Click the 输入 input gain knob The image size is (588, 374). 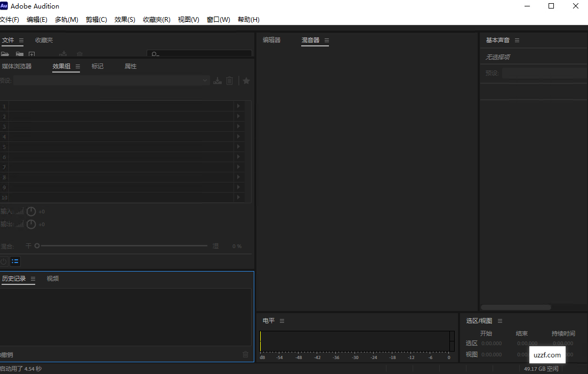[x=31, y=211]
